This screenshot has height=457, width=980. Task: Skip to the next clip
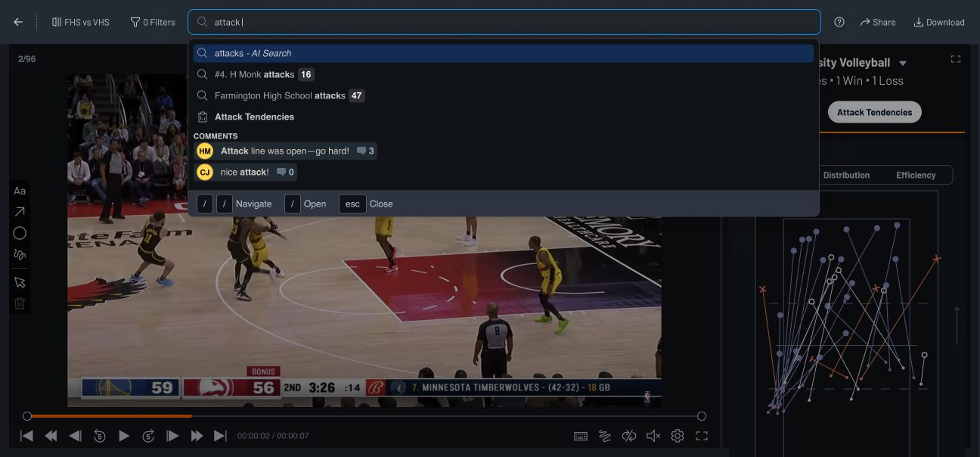click(x=220, y=436)
